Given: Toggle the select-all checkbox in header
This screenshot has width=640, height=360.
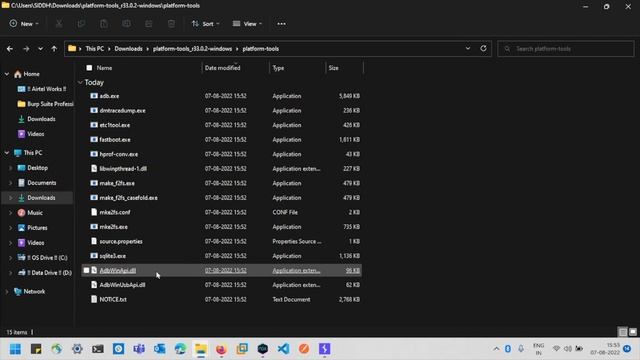Looking at the screenshot, I should 89,68.
